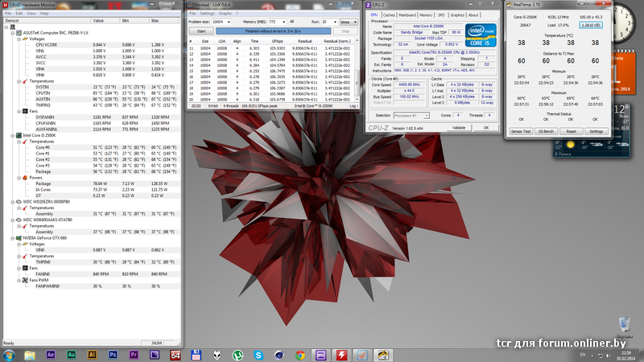
Task: Launch Skype taskbar icon
Action: (x=258, y=355)
